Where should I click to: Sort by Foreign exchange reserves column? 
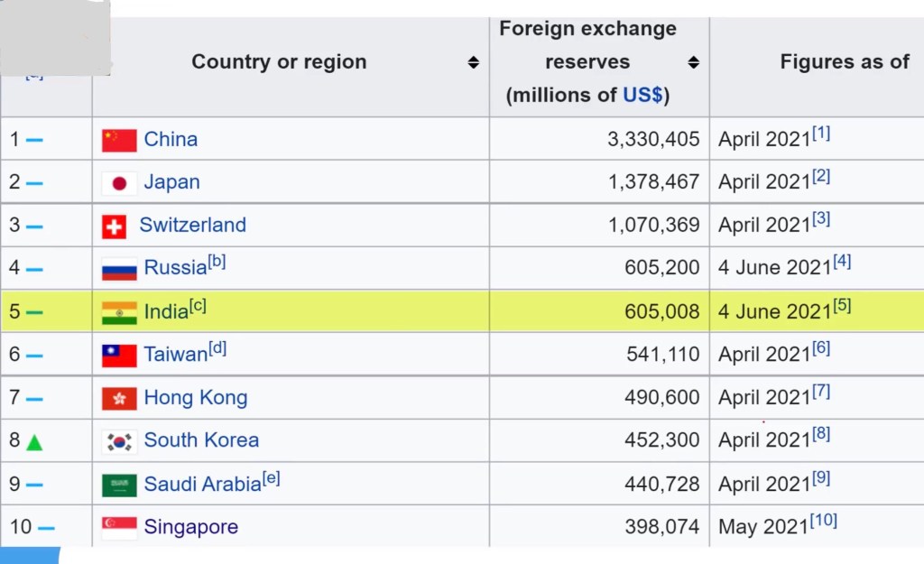click(x=693, y=62)
